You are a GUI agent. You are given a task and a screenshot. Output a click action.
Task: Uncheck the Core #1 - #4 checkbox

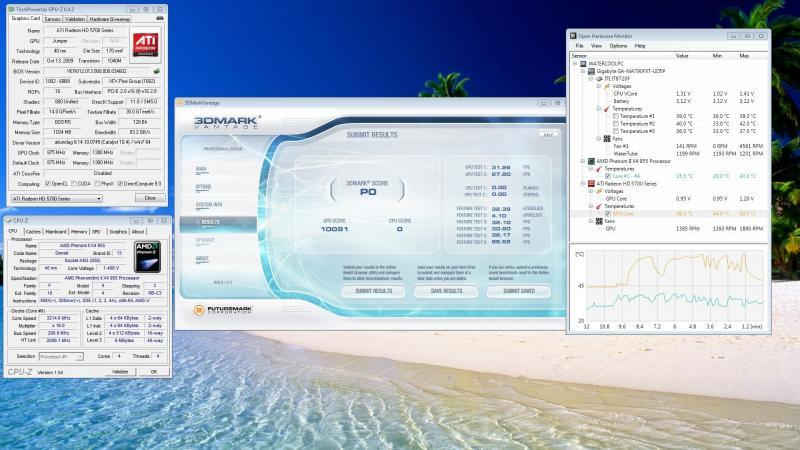pos(608,176)
